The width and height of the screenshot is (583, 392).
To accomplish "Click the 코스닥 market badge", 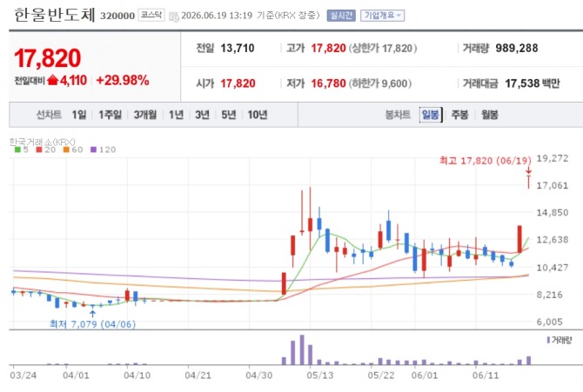I will point(151,16).
